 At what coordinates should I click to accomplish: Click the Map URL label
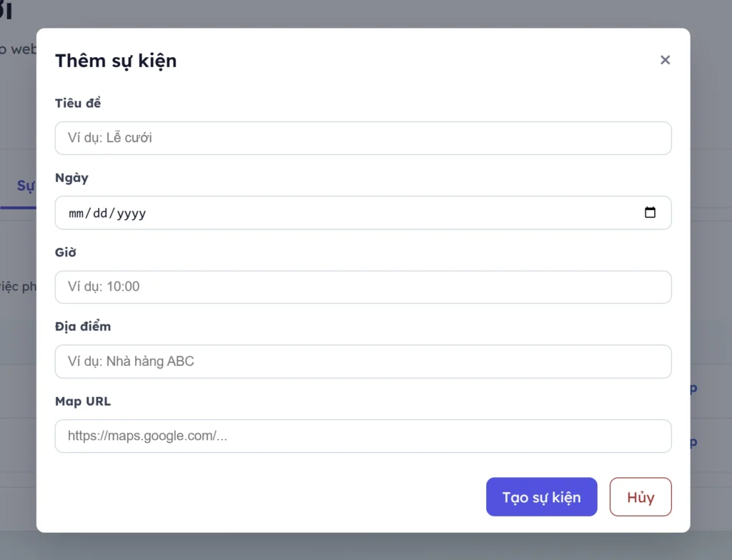click(83, 401)
